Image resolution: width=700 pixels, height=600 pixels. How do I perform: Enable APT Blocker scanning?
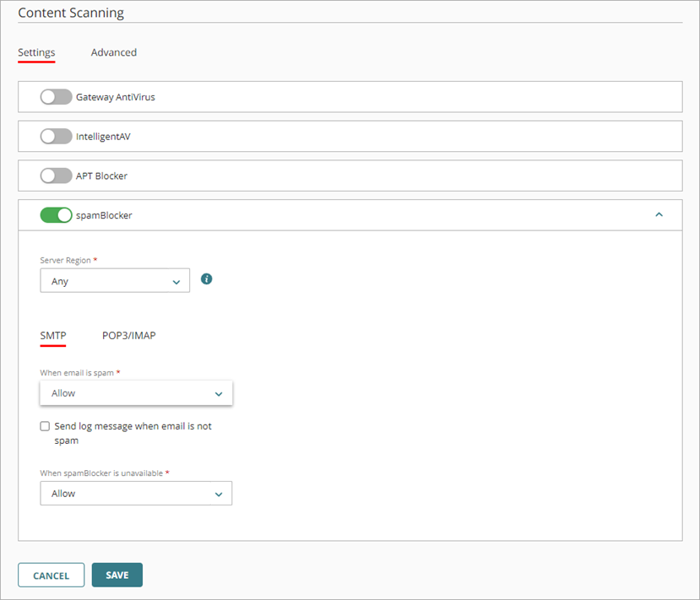[x=56, y=176]
